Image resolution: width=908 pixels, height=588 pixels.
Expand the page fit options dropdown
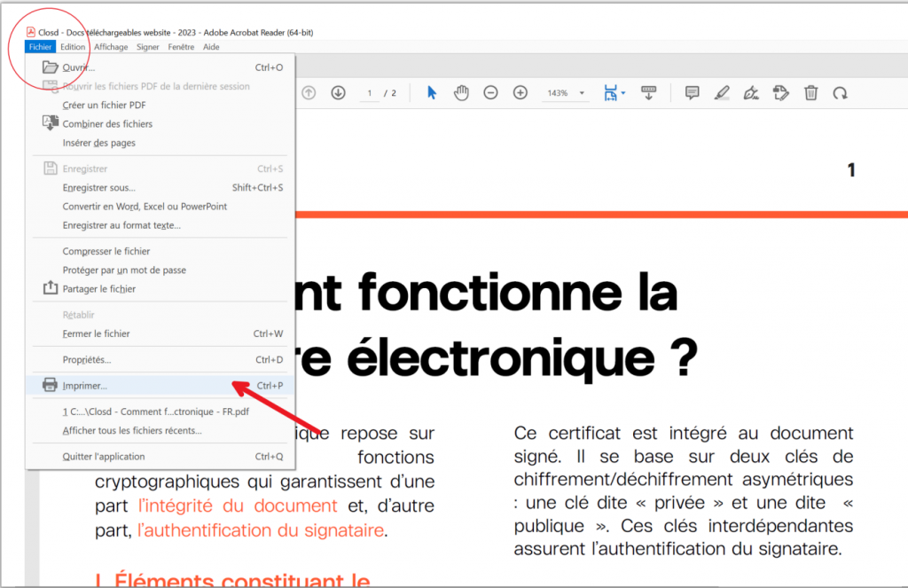[623, 93]
